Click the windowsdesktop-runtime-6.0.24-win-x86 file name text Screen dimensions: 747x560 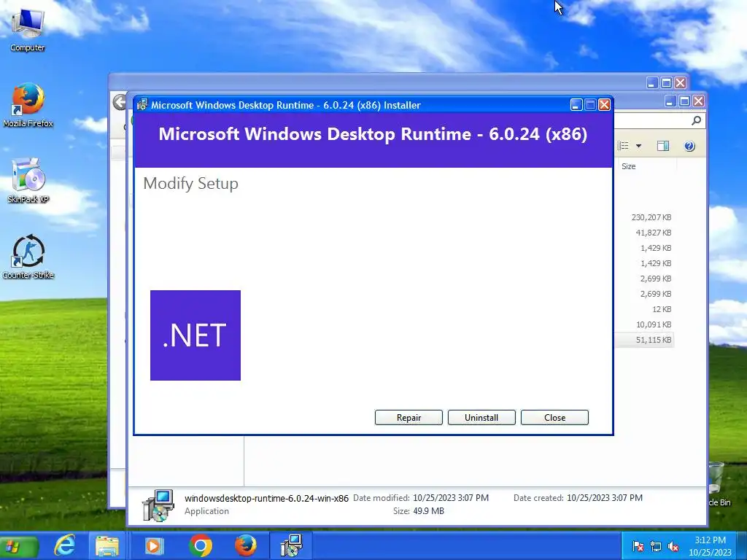click(266, 498)
